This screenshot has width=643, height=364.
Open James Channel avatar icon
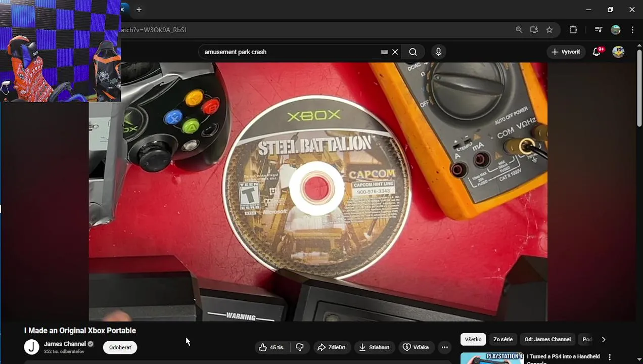[x=31, y=347]
